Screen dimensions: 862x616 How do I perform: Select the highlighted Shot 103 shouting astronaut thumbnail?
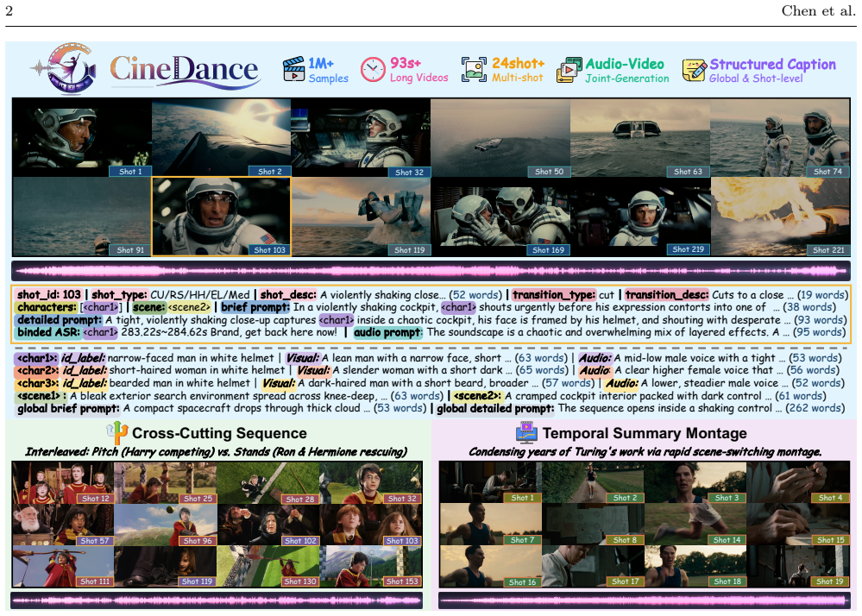[221, 216]
